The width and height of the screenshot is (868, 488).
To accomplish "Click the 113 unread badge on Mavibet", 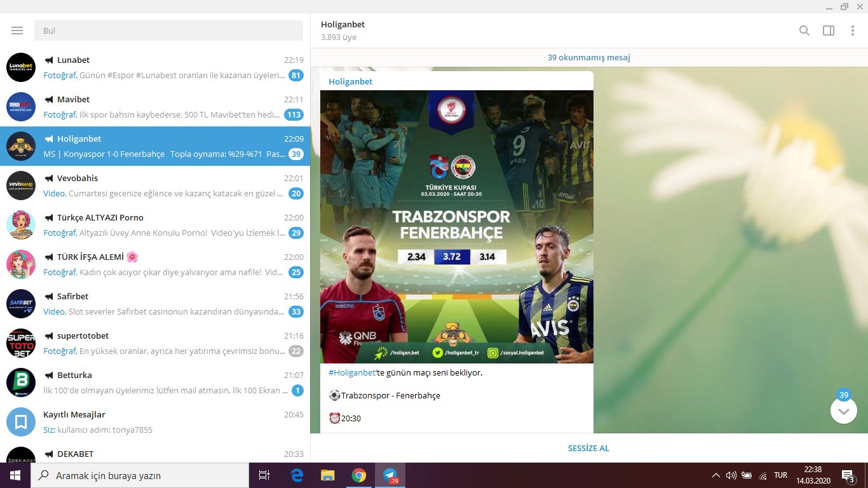I will (294, 115).
